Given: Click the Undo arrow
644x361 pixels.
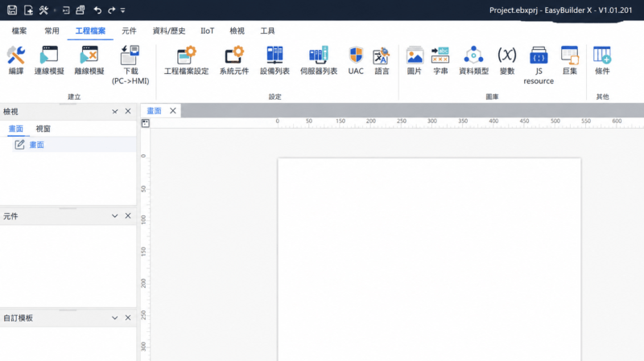Looking at the screenshot, I should 97,10.
